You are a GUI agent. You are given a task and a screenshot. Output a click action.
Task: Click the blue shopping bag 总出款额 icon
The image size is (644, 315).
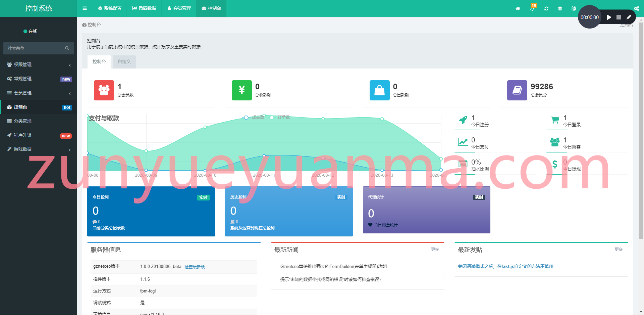(380, 90)
